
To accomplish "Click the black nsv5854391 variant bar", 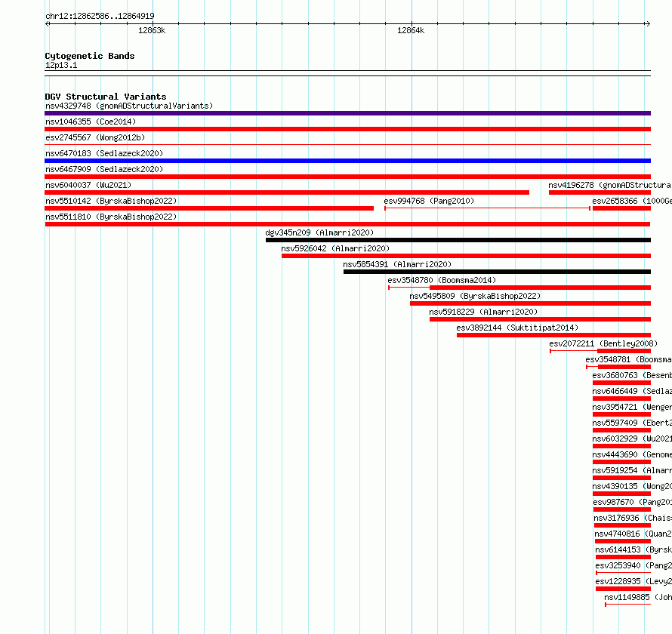I will coord(497,272).
